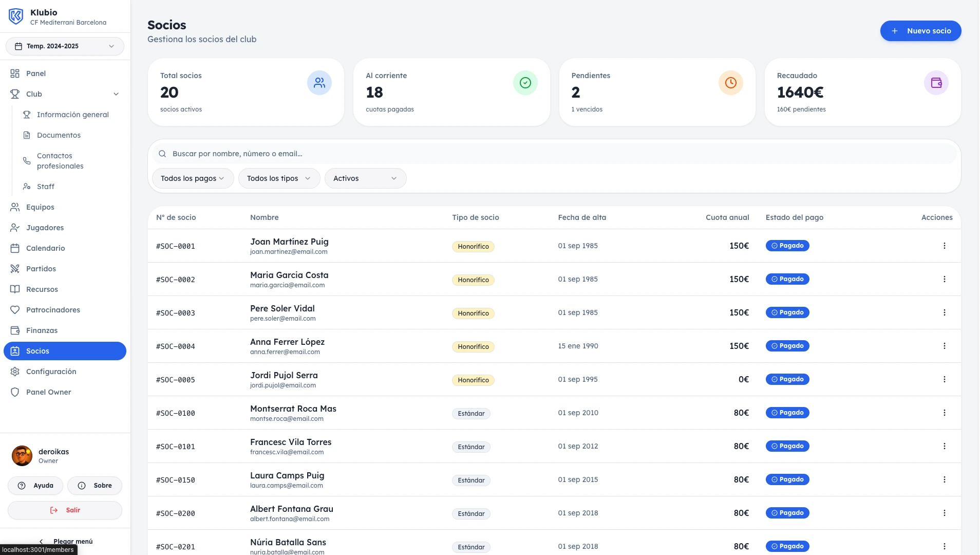
Task: Open the Todos los tipos dropdown
Action: [x=279, y=178]
